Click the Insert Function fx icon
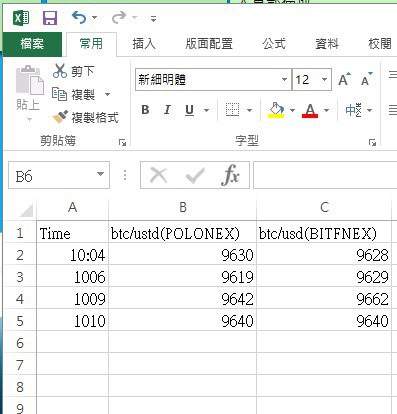 pyautogui.click(x=230, y=175)
